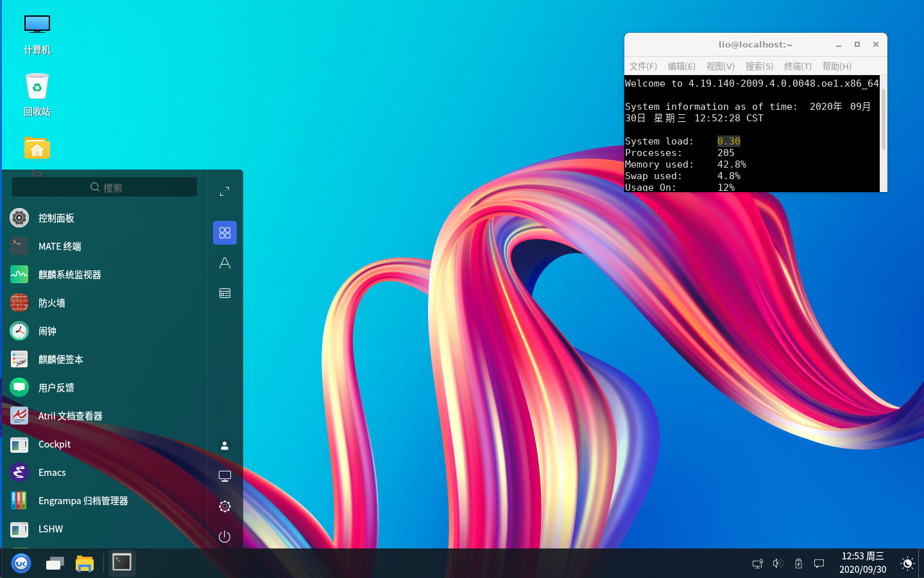Open Engrampa 归档管理器
Image resolution: width=924 pixels, height=578 pixels.
83,501
